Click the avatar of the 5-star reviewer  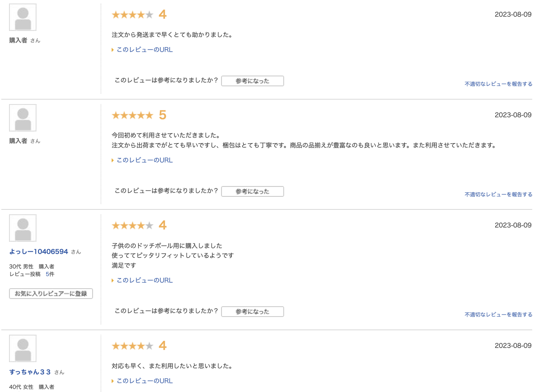[23, 118]
